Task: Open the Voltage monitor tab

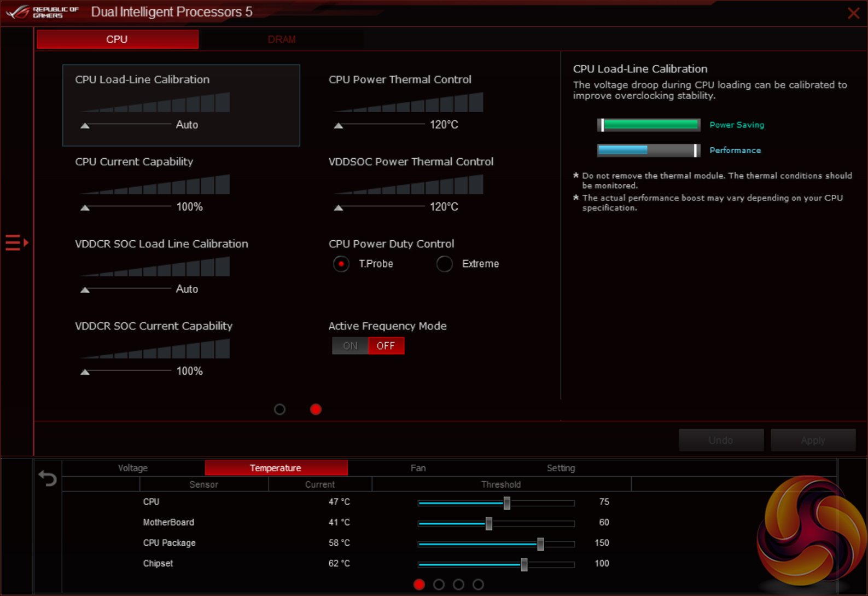Action: tap(133, 468)
